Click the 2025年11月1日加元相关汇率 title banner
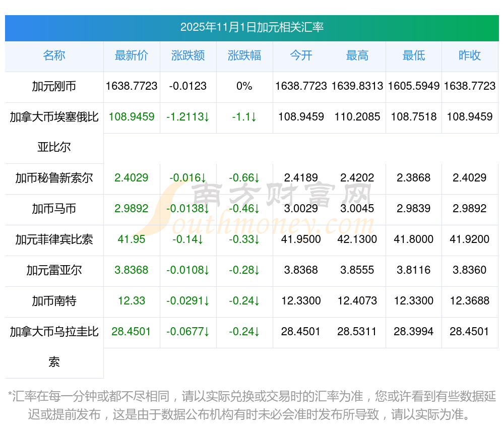The height and width of the screenshot is (430, 504). 251,27
